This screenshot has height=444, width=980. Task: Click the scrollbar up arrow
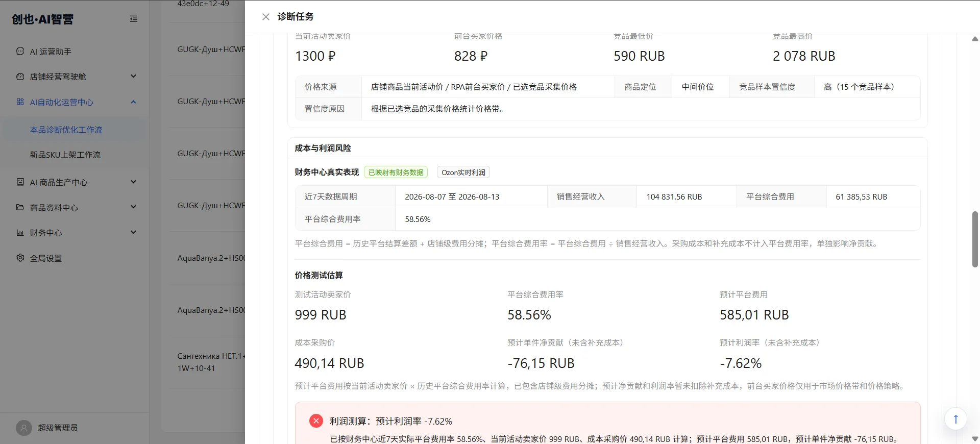tap(975, 39)
